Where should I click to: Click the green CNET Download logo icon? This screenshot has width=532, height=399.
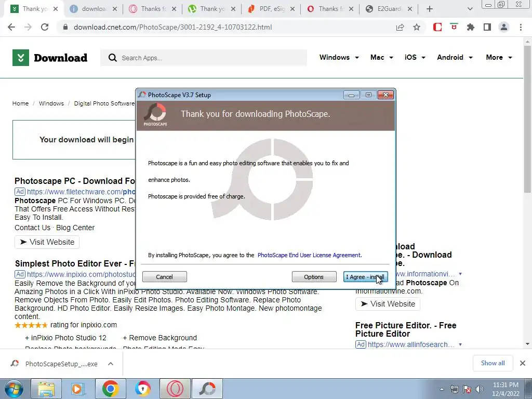tap(21, 58)
